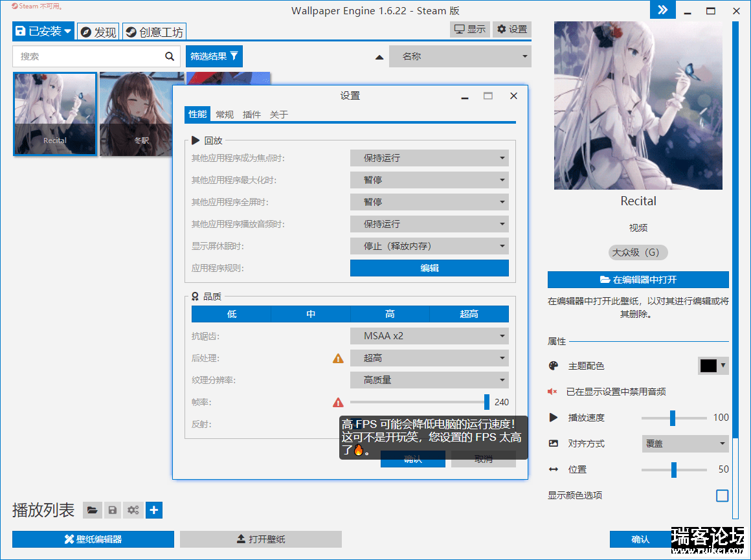Expand 纹理分辨率 高质量 dropdown
Image resolution: width=751 pixels, height=560 pixels.
click(429, 381)
